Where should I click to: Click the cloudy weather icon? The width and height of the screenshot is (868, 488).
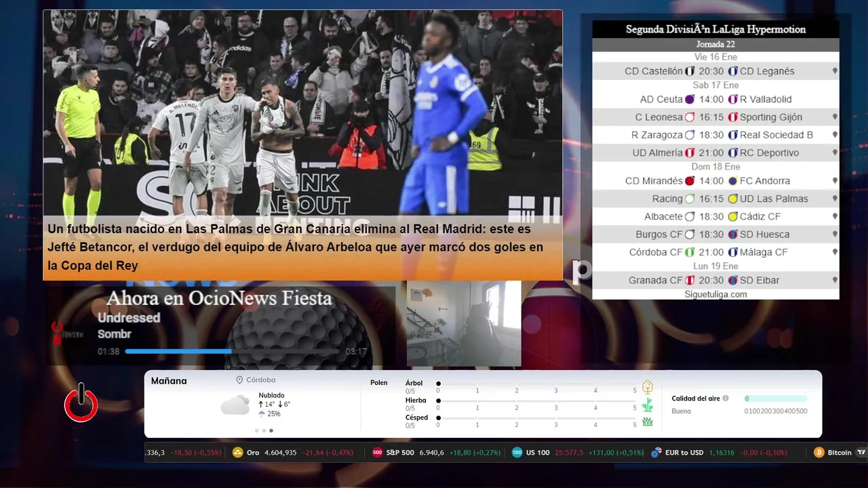pos(235,405)
